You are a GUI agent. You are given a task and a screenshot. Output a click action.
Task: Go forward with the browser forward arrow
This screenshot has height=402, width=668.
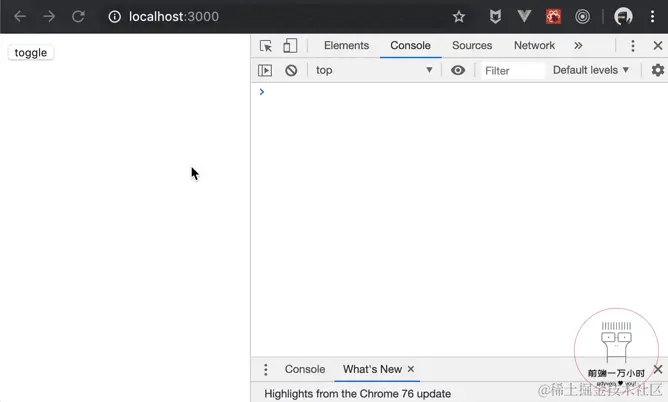(x=49, y=17)
